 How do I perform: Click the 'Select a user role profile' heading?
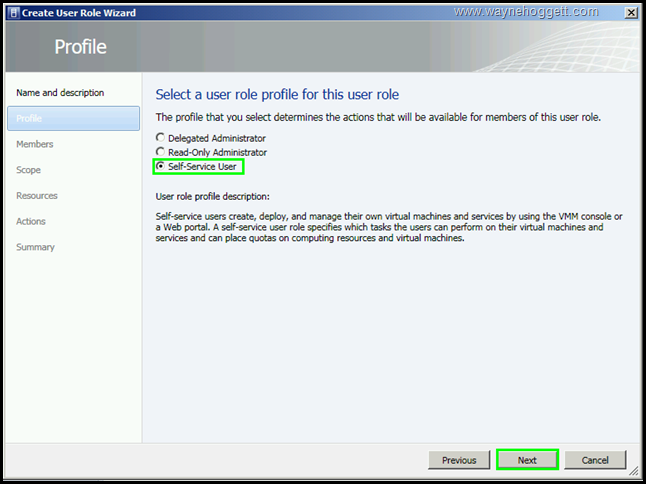(277, 95)
